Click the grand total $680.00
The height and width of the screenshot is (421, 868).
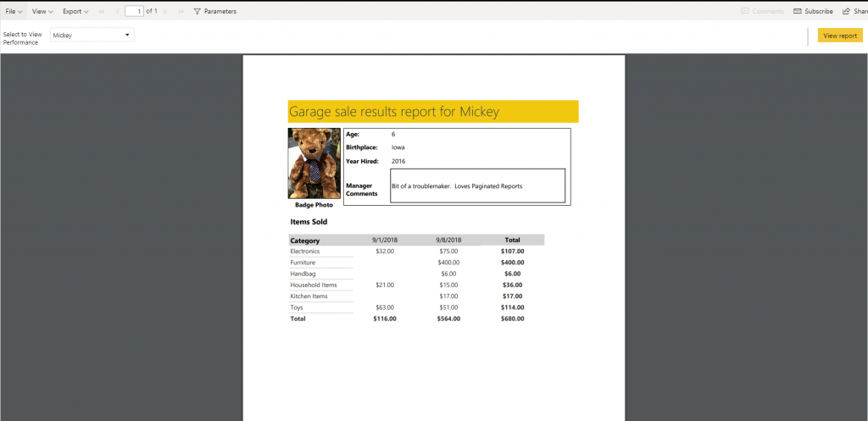point(513,319)
